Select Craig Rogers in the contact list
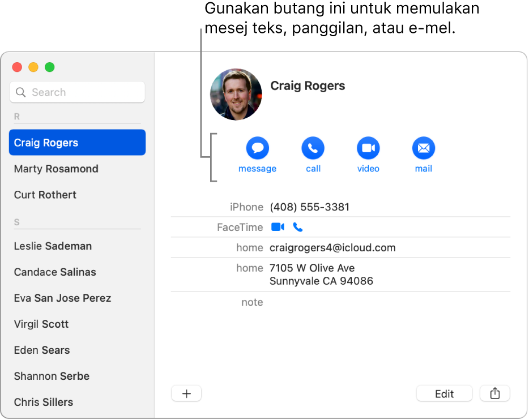The height and width of the screenshot is (420, 529). coord(77,143)
